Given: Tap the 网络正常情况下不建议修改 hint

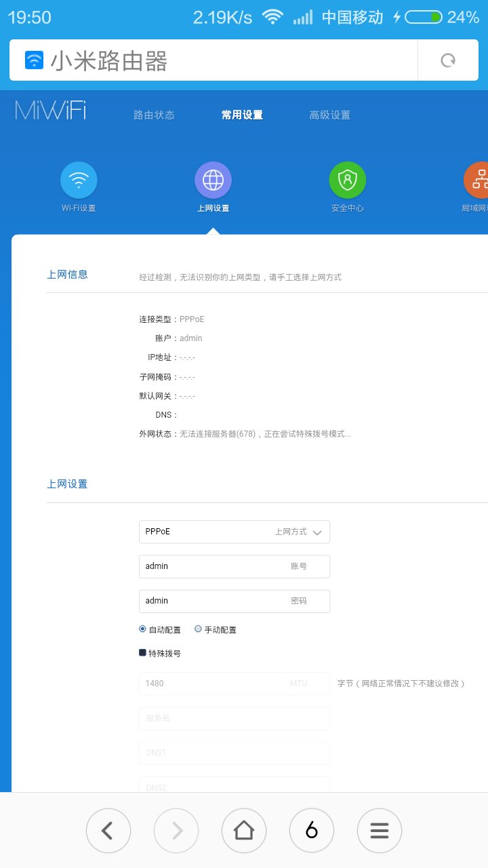Looking at the screenshot, I should (401, 684).
